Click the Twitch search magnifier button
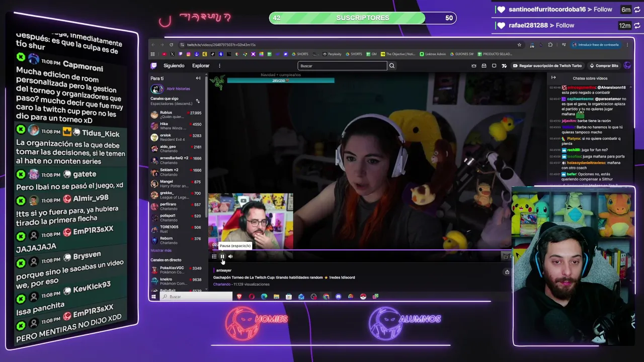 click(392, 66)
